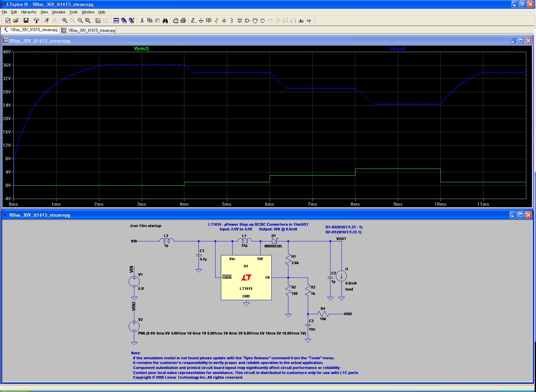
Task: Click the '.tran 12m startup' directive
Action: pyautogui.click(x=145, y=226)
